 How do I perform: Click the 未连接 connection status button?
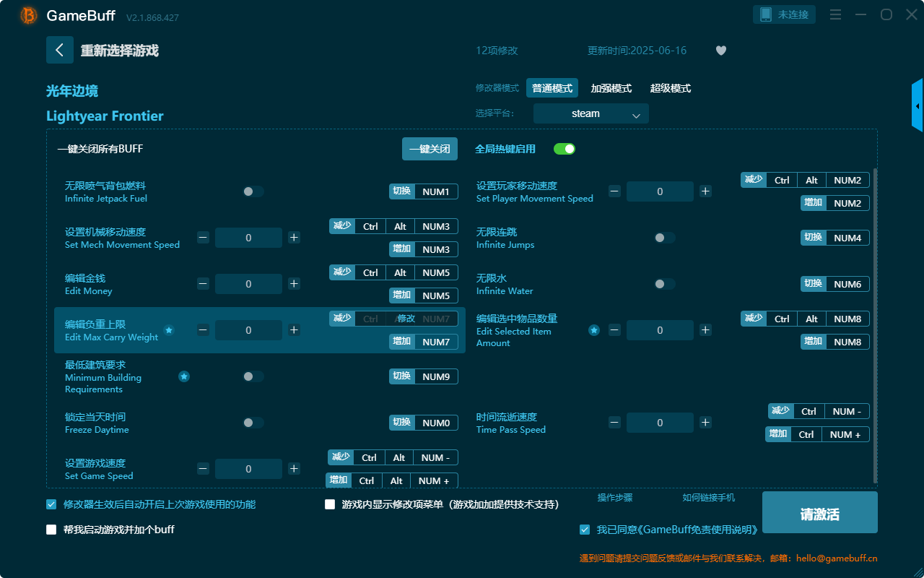point(785,14)
